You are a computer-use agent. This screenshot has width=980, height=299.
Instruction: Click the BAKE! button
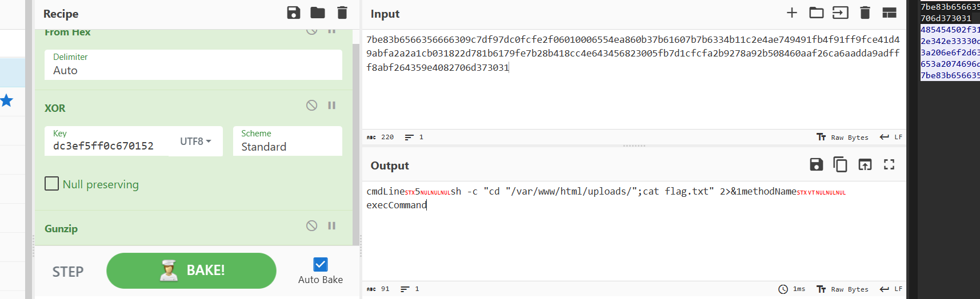pos(191,270)
